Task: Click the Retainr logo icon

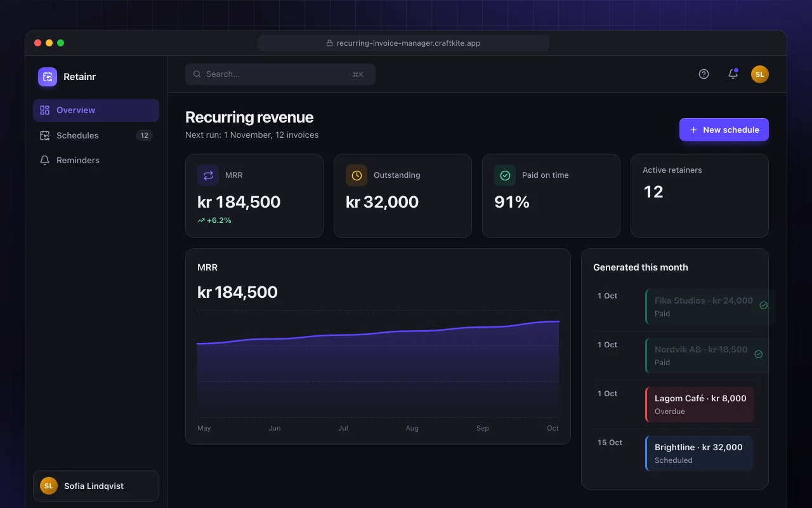Action: [x=48, y=77]
